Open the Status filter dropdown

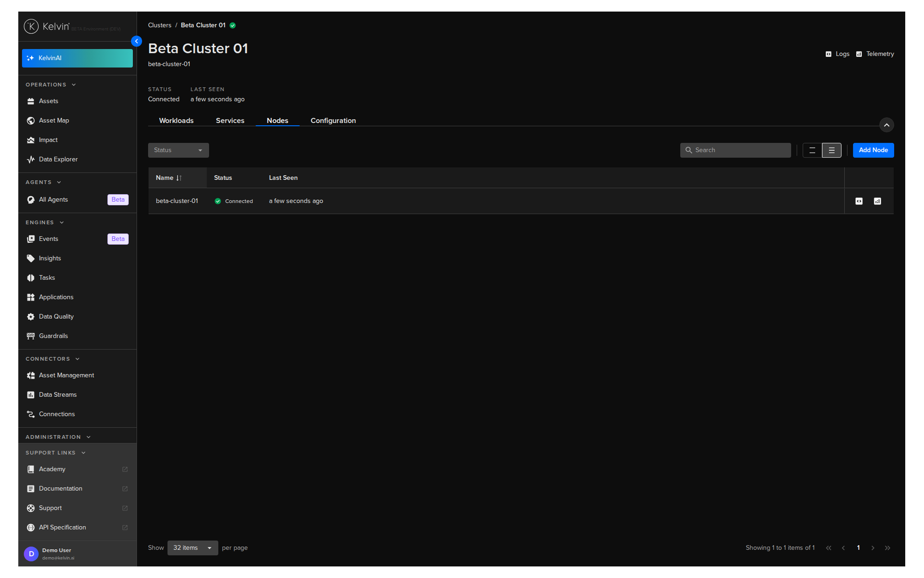pos(179,150)
